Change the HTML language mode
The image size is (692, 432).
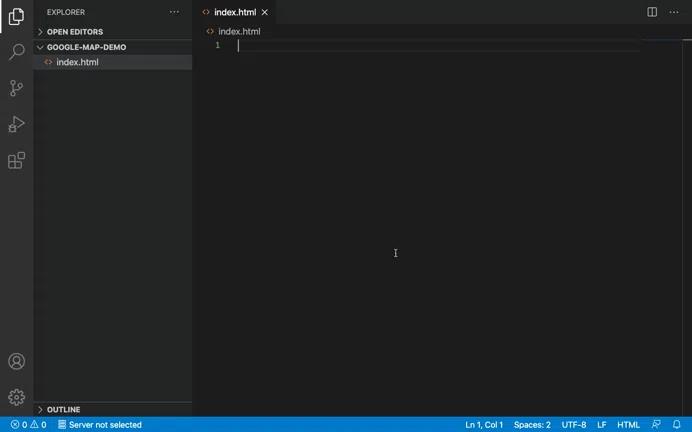tap(628, 425)
